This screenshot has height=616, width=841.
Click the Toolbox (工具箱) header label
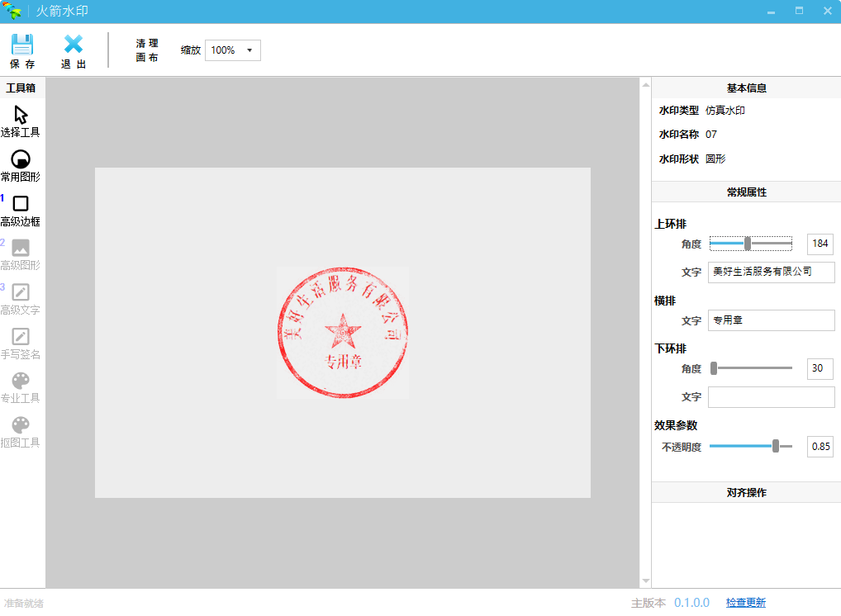pos(21,88)
